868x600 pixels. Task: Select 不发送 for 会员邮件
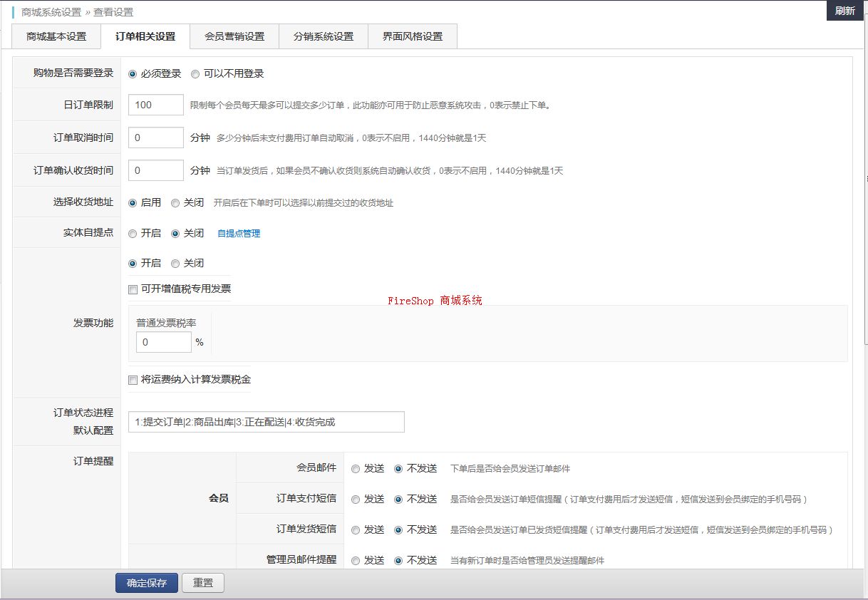pos(398,469)
